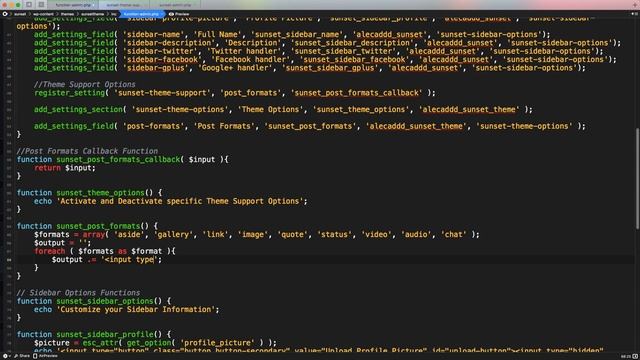Screen dimensions: 640x360
Task: Click after '<input type' in $output line
Action: click(x=154, y=260)
